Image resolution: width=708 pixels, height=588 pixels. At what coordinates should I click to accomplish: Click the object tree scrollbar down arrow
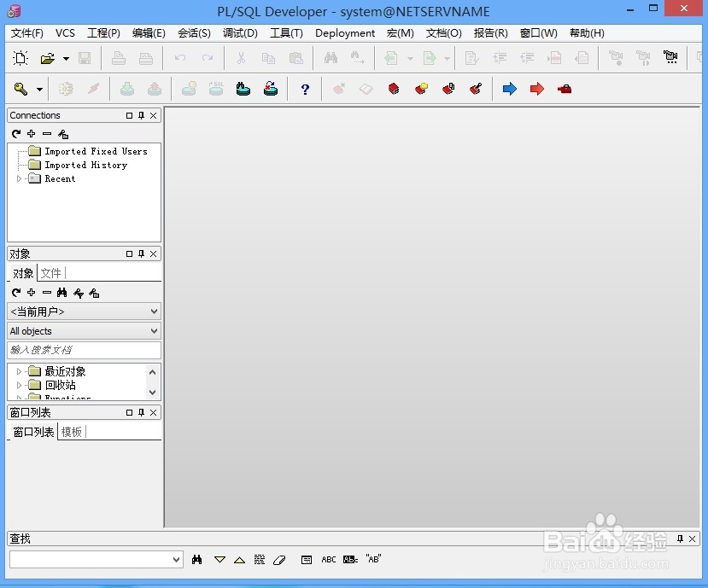pos(153,393)
